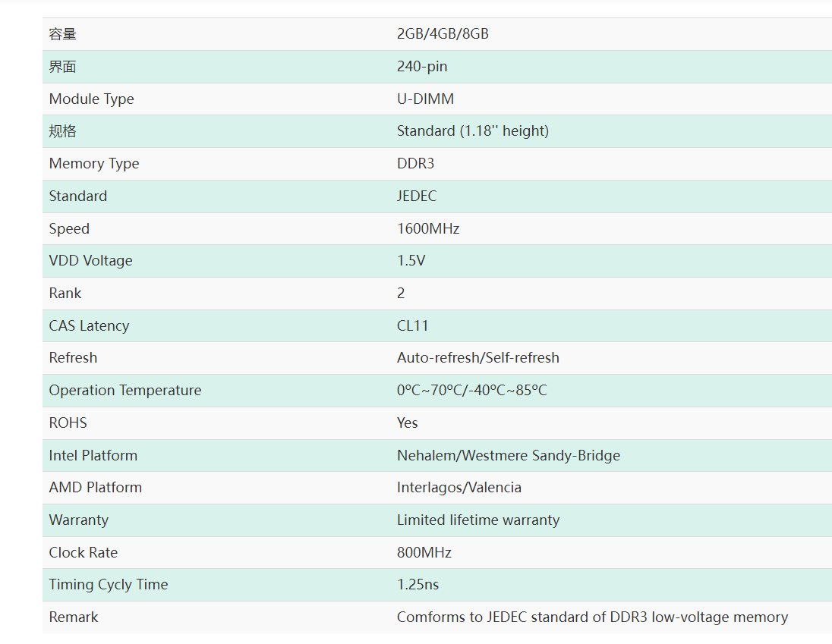Select the '容量' label cell
Screen dimensions: 832x644
point(62,34)
